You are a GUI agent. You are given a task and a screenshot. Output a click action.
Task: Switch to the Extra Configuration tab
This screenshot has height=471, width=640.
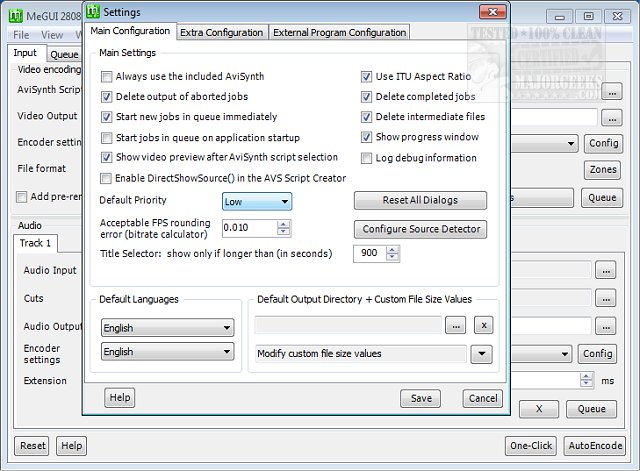coord(222,32)
